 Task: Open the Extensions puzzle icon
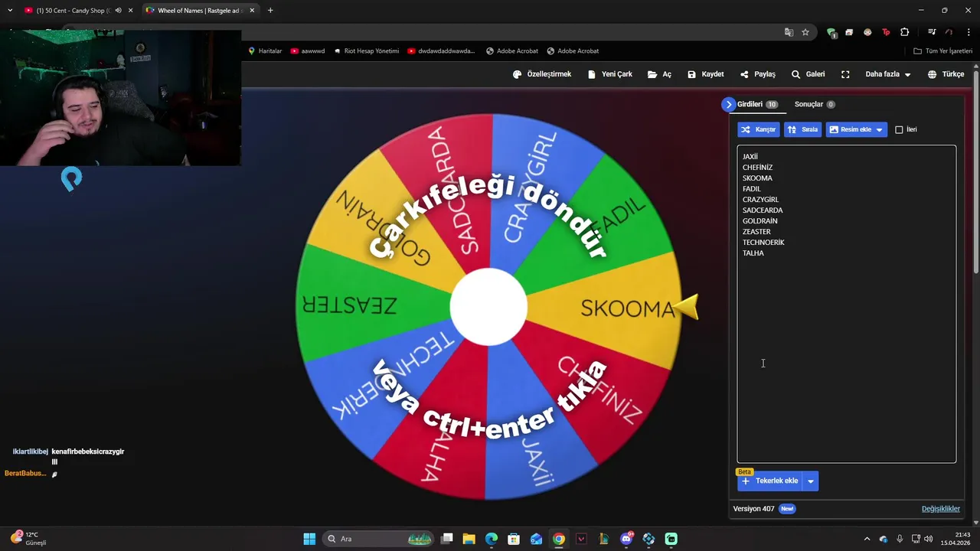(905, 32)
